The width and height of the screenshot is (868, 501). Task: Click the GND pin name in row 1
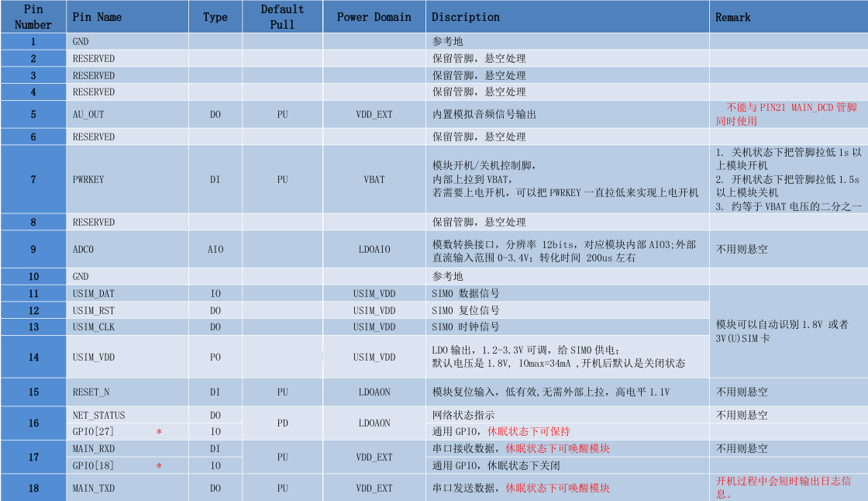click(81, 42)
